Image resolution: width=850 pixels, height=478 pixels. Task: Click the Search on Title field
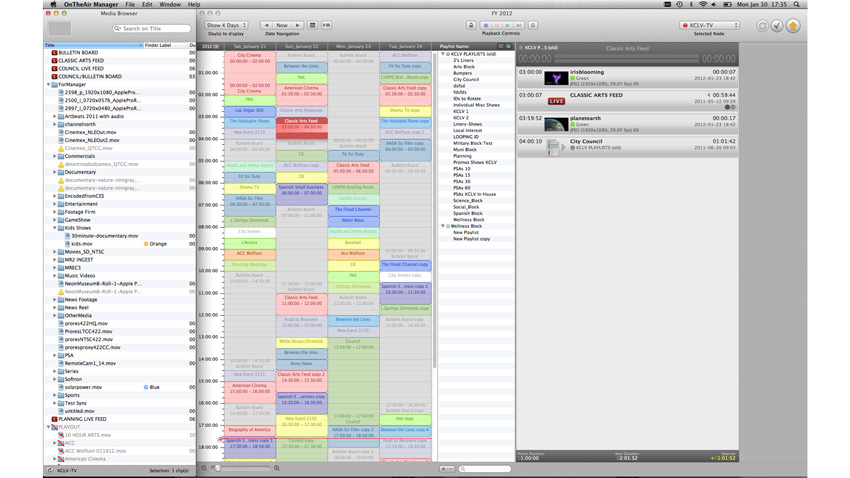point(152,28)
